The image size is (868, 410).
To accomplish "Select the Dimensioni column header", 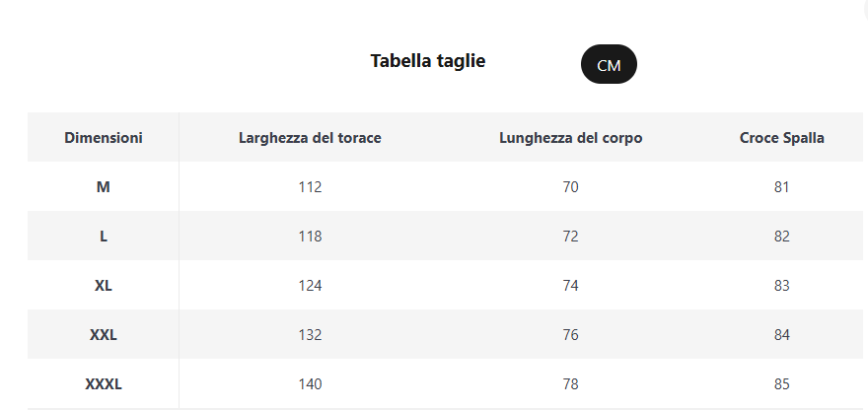I will click(x=103, y=137).
